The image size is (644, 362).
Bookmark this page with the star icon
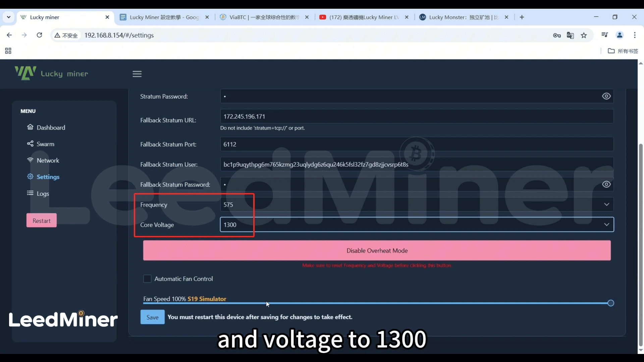click(x=584, y=35)
